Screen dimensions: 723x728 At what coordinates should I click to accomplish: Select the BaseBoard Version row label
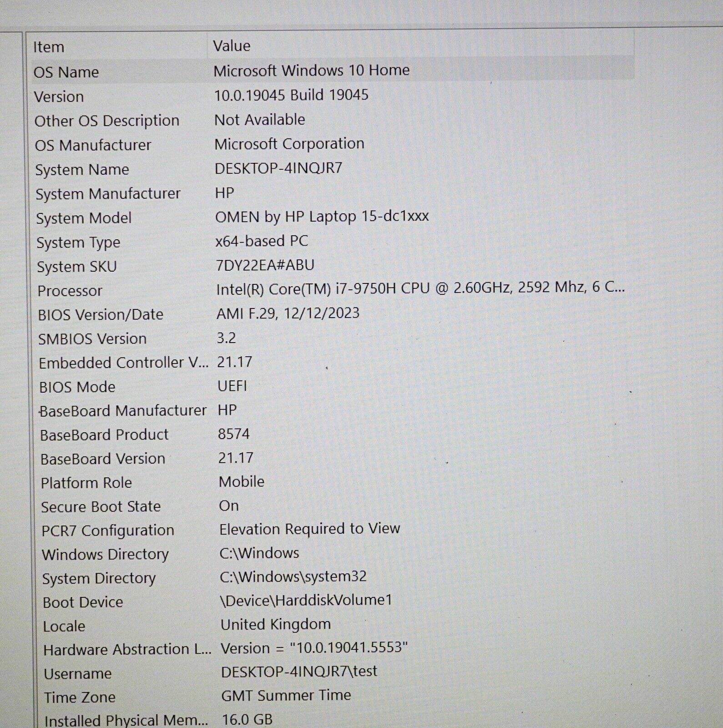103,459
